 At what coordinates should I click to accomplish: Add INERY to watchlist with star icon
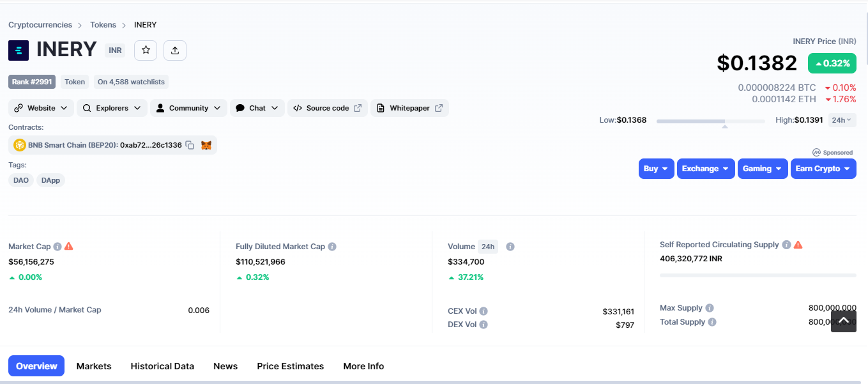click(x=146, y=50)
